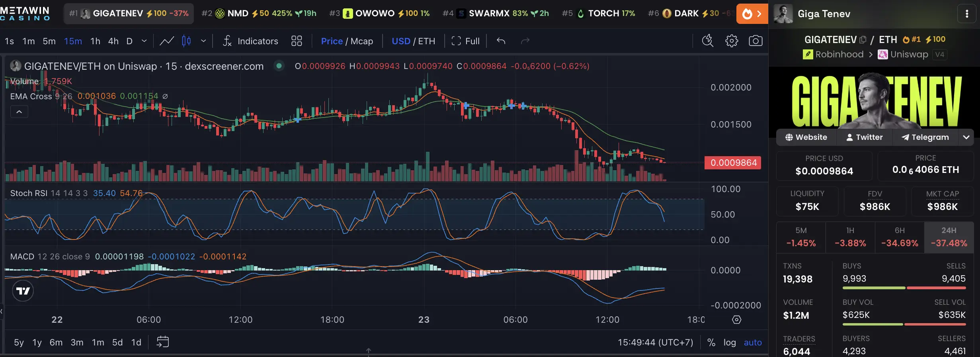
Task: Select the 1H price change tab
Action: pyautogui.click(x=850, y=237)
